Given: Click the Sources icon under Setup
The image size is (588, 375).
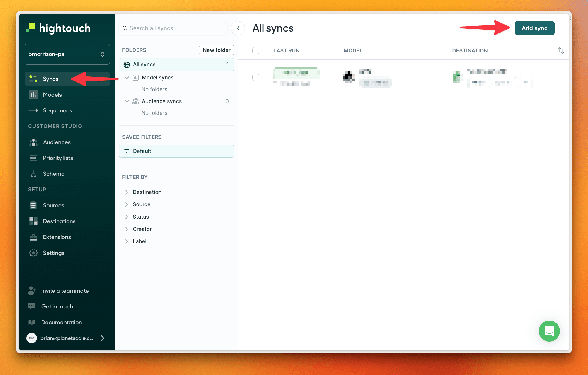Looking at the screenshot, I should pyautogui.click(x=34, y=205).
